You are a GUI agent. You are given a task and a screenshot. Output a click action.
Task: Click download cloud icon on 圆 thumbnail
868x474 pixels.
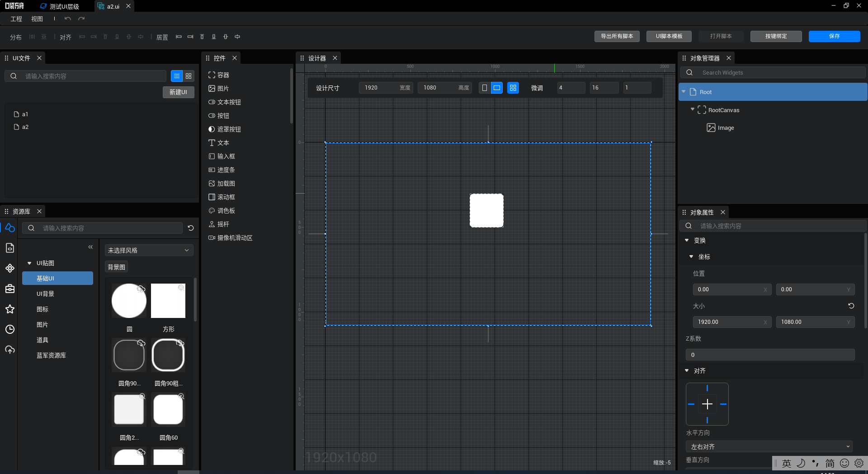click(x=141, y=289)
